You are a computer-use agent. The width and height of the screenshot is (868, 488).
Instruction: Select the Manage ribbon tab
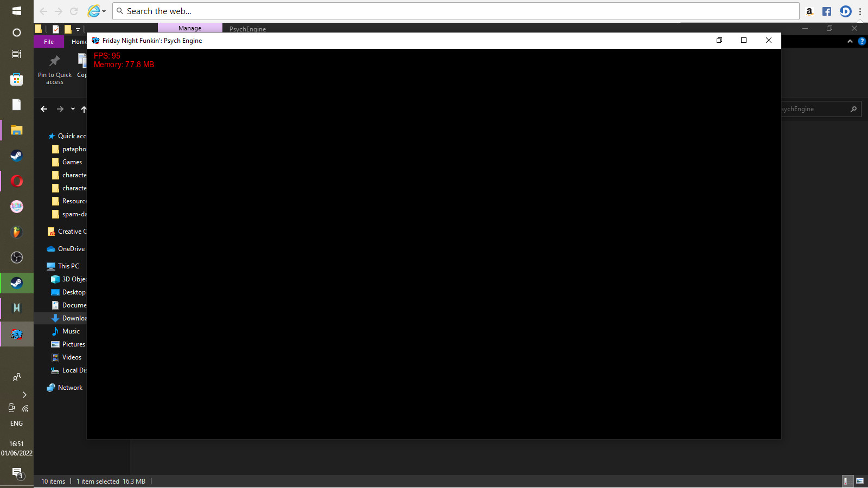pyautogui.click(x=190, y=28)
